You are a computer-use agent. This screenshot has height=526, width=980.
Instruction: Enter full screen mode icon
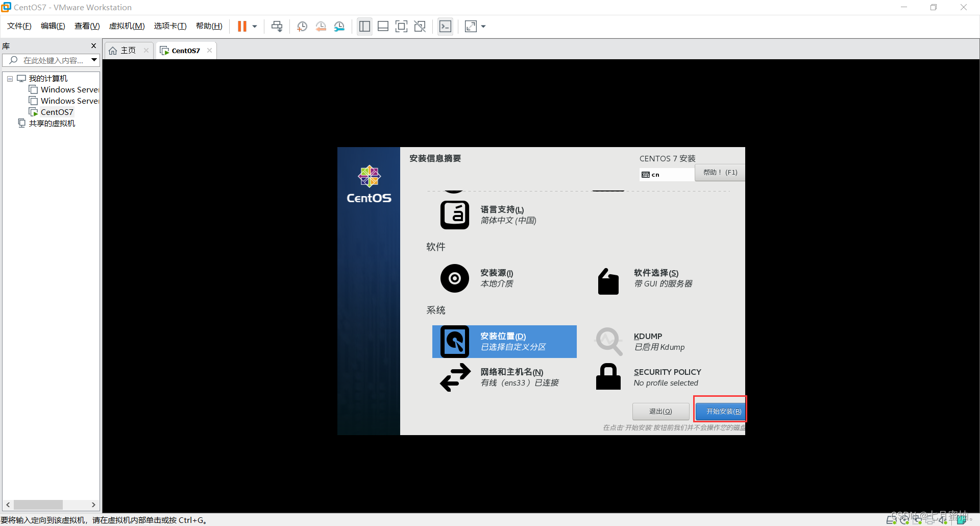point(402,27)
